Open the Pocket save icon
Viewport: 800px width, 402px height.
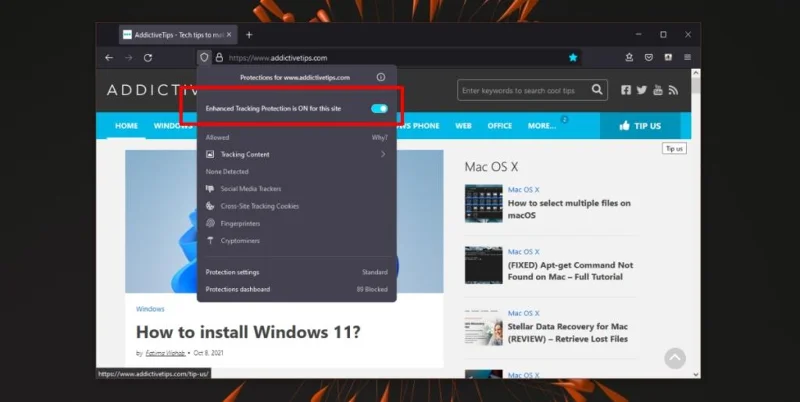[x=648, y=58]
